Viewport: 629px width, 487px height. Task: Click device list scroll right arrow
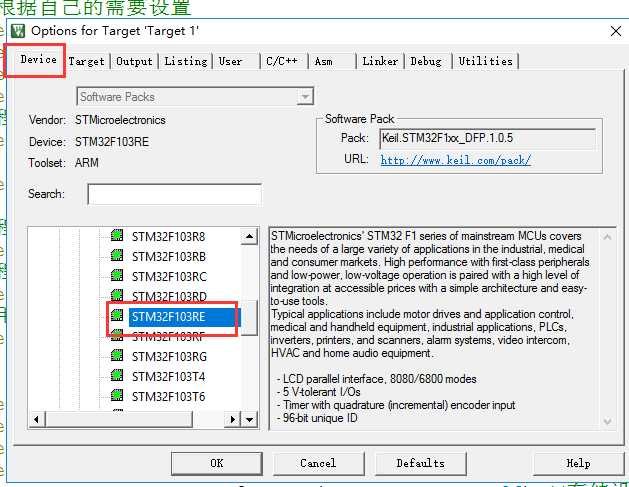point(233,420)
